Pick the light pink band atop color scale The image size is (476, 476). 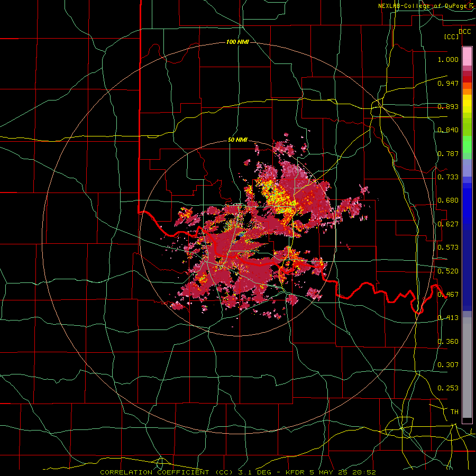(x=467, y=56)
